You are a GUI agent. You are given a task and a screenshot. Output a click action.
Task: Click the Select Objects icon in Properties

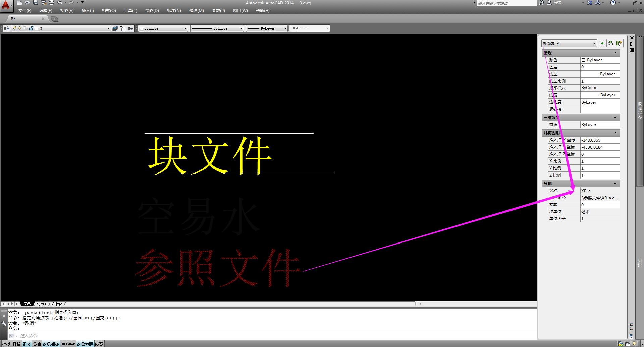(611, 43)
